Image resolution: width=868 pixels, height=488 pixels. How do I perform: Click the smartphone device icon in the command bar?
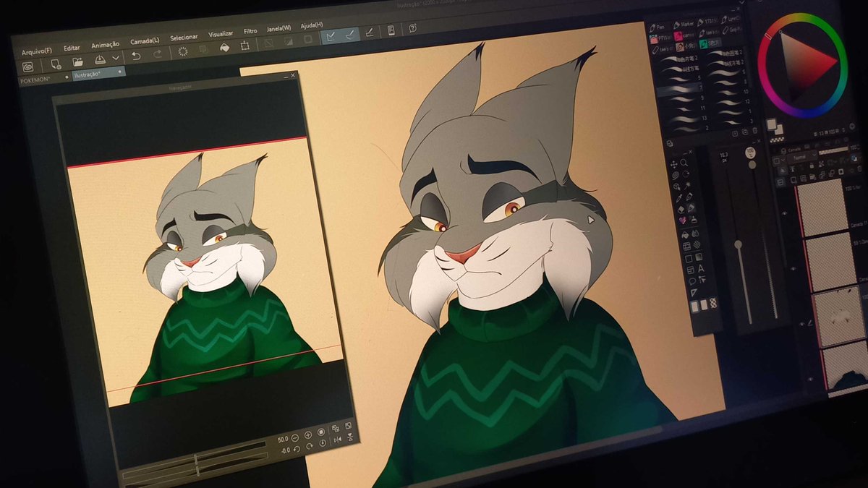pyautogui.click(x=391, y=30)
